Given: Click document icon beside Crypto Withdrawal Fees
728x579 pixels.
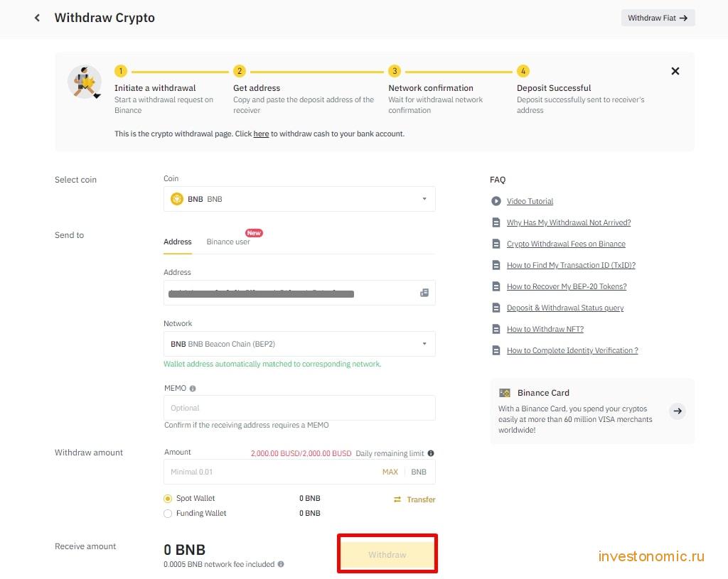Looking at the screenshot, I should [496, 244].
